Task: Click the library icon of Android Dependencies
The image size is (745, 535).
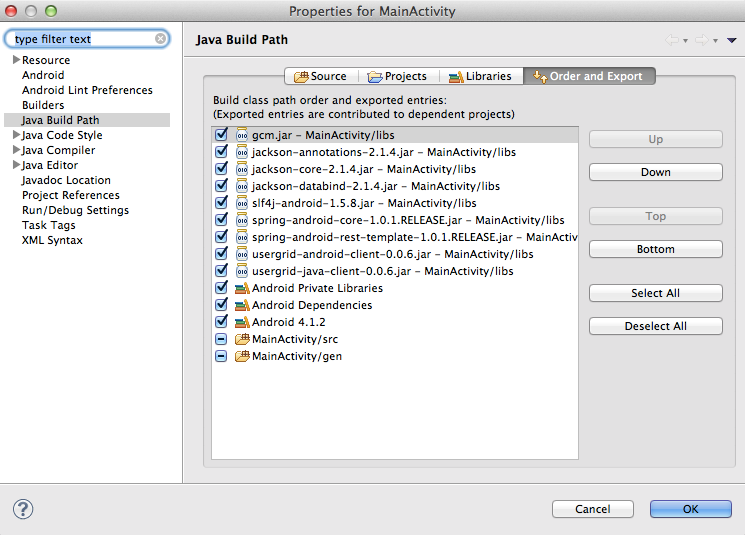Action: 242,305
